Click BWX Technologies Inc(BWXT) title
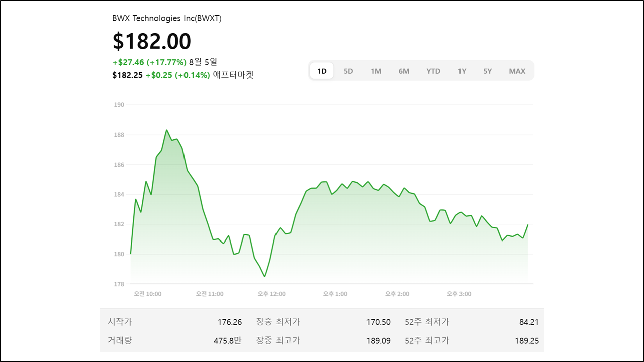This screenshot has height=362, width=644. tap(167, 18)
